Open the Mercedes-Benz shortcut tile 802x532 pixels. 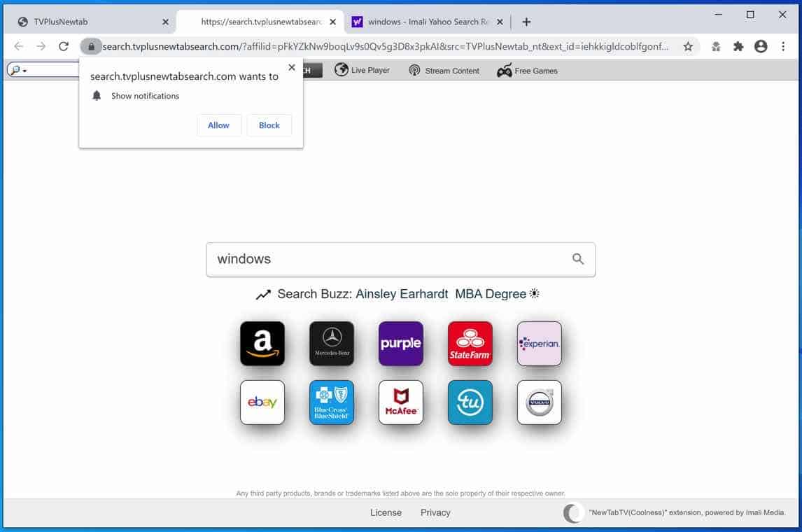click(x=332, y=343)
